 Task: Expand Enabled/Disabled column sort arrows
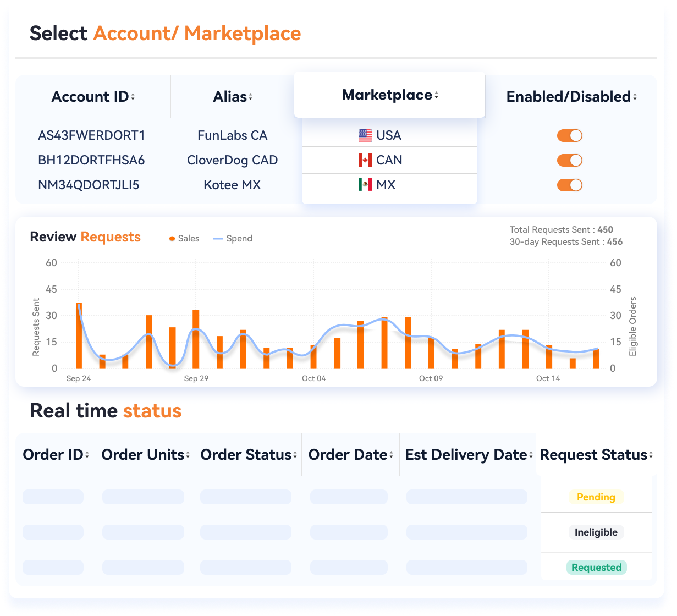pos(635,97)
